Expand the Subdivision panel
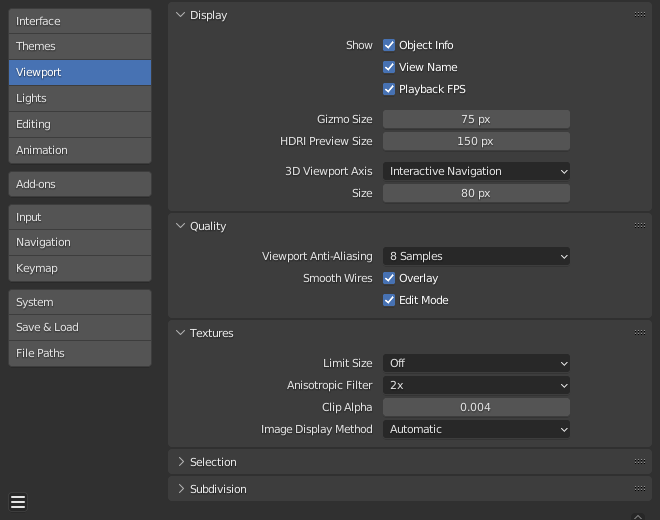The image size is (660, 520). point(218,489)
